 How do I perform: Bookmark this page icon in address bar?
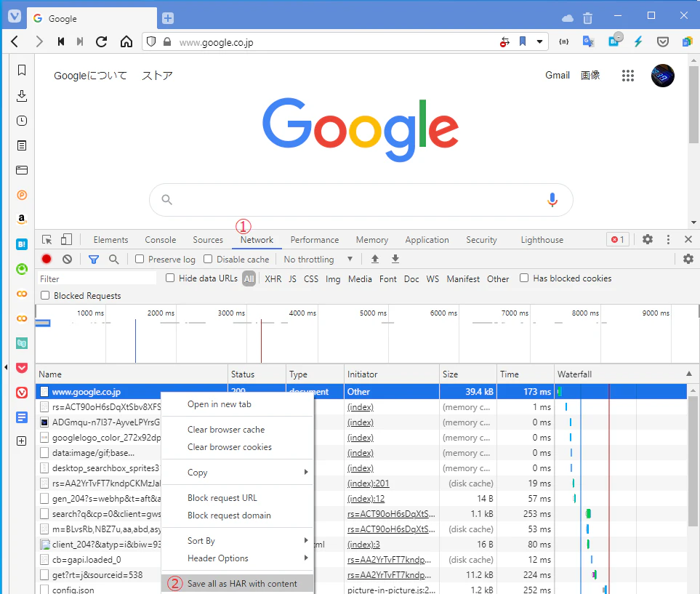coord(523,41)
